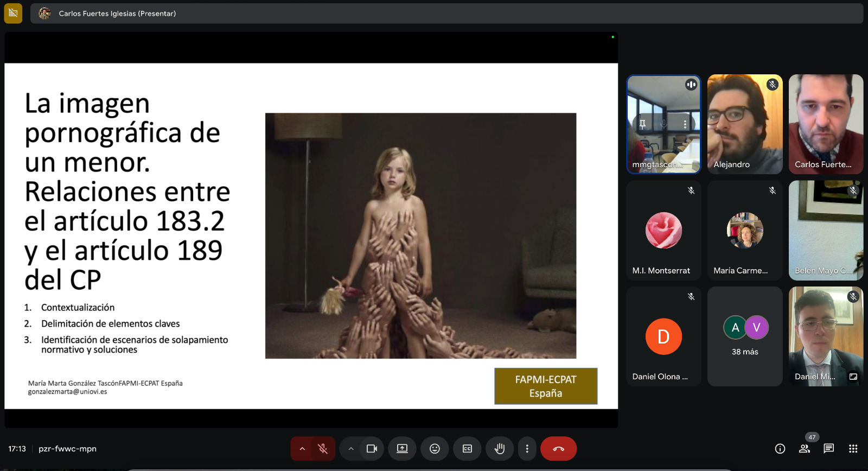Open the chat panel
This screenshot has height=471, width=868.
pos(828,449)
